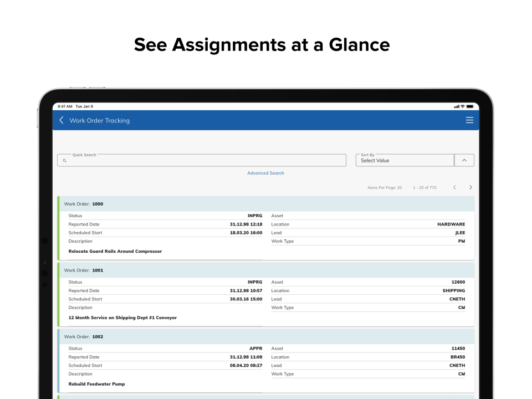This screenshot has width=532, height=399.
Task: Go to the next page of results
Action: (470, 187)
